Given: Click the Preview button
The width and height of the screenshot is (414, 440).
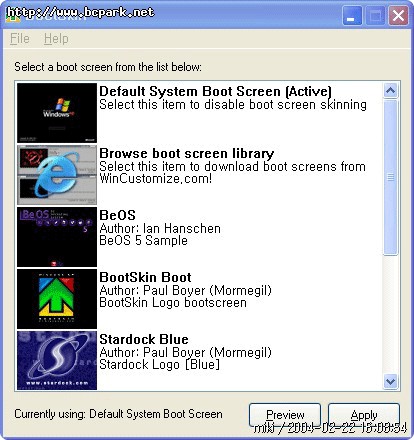Looking at the screenshot, I should pyautogui.click(x=285, y=415).
